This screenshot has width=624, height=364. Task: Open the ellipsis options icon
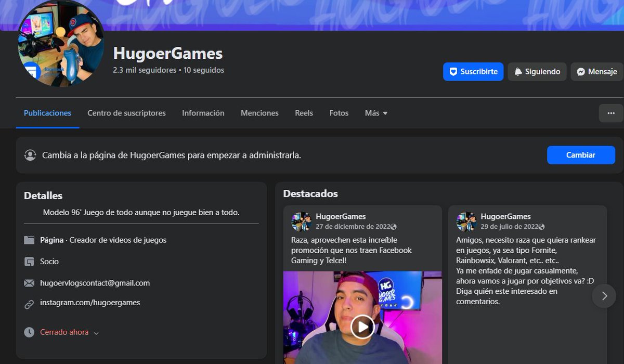610,113
